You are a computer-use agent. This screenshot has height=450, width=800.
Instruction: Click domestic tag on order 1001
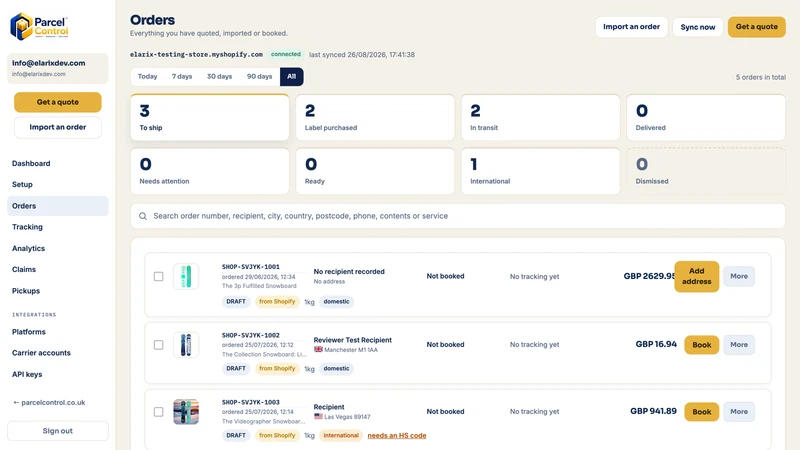click(336, 302)
